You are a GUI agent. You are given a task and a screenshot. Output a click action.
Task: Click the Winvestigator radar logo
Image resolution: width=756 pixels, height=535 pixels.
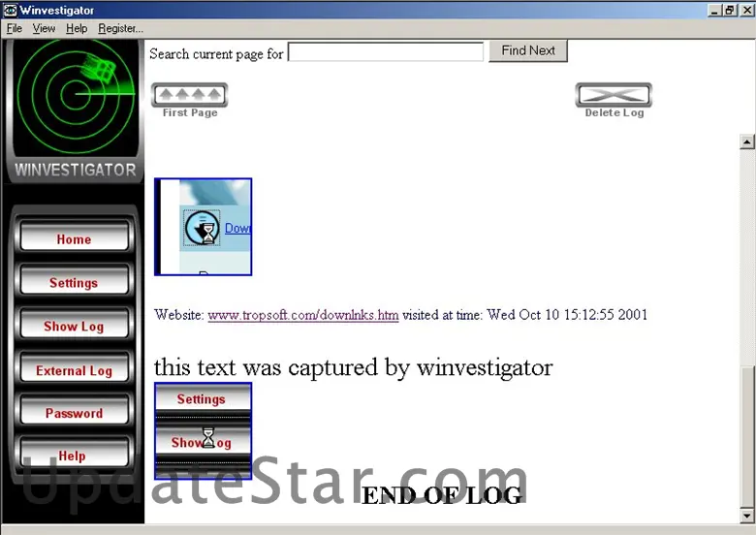(76, 96)
